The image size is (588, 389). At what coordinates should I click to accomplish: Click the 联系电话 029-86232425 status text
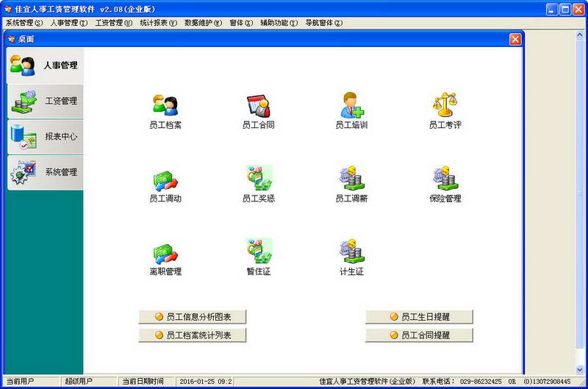[462, 382]
